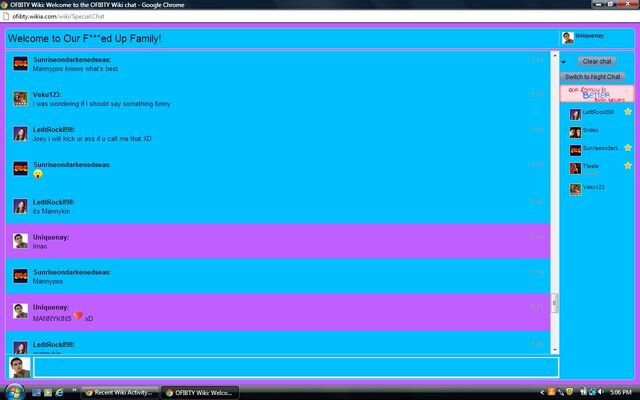The width and height of the screenshot is (640, 400).
Task: Click username Uniquenay above "lmao"
Action: [x=51, y=238]
